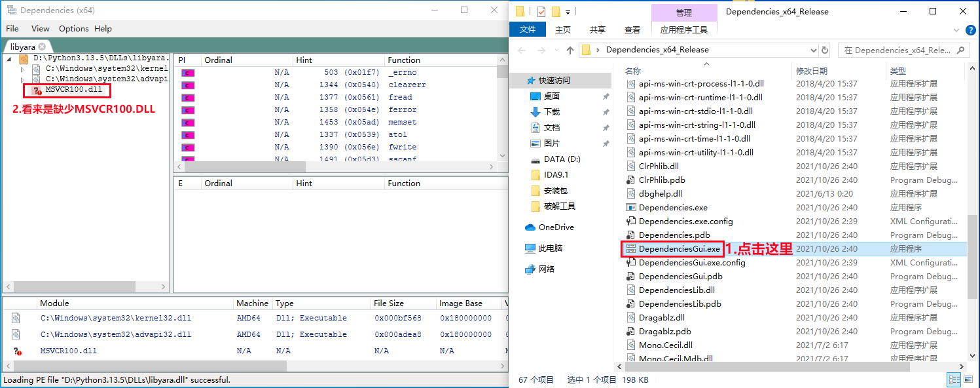Click the refresh icon in Explorer address bar
Image resolution: width=980 pixels, height=388 pixels.
[826, 50]
